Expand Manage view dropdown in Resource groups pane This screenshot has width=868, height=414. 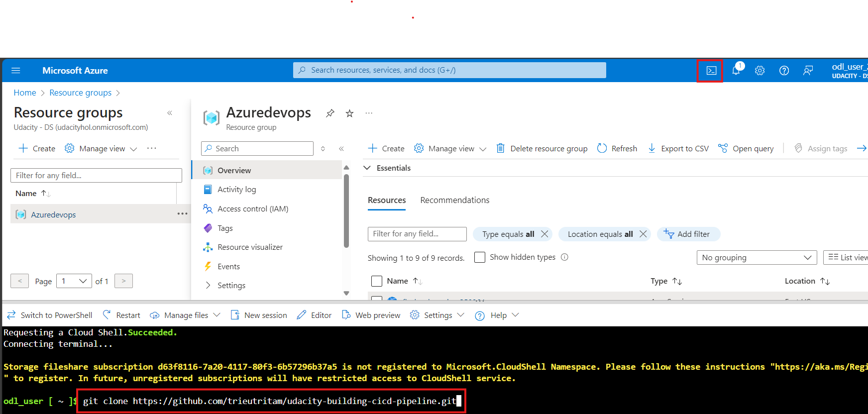(x=101, y=148)
